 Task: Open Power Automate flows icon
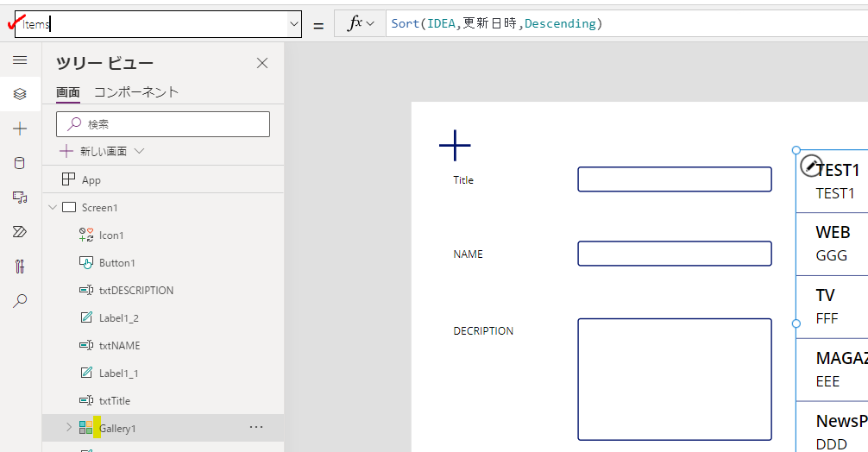click(x=20, y=232)
